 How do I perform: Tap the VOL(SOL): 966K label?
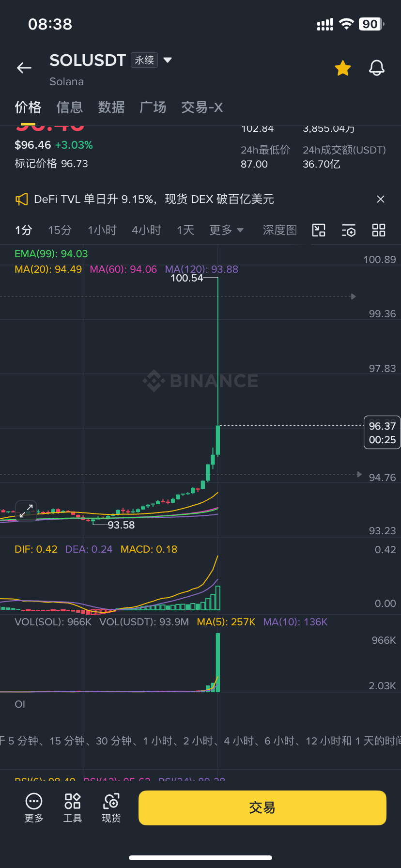[x=53, y=622]
